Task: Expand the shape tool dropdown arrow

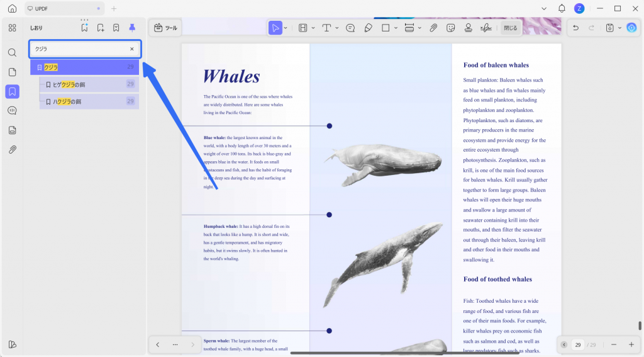Action: click(396, 28)
